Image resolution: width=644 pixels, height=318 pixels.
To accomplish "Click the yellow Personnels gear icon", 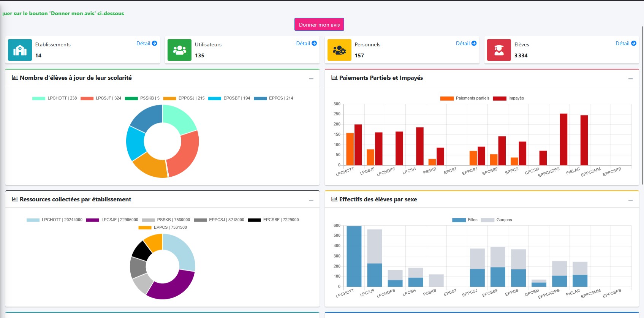I will pos(339,50).
